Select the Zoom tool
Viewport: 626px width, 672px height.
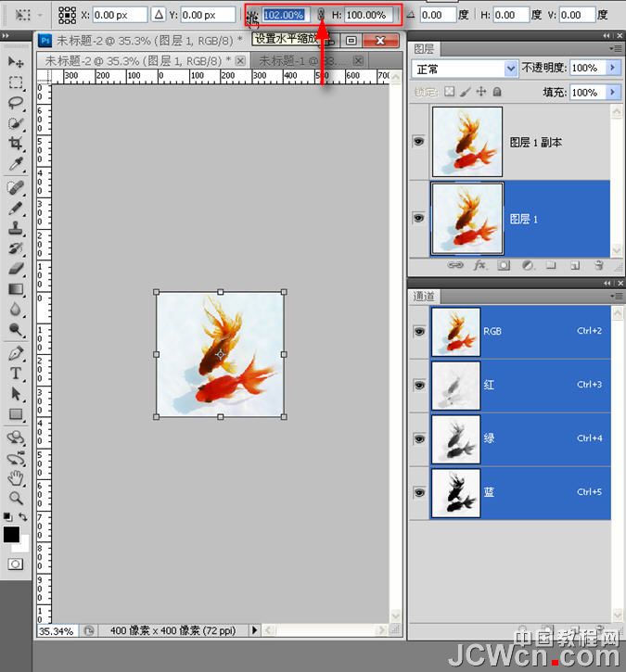tap(16, 498)
